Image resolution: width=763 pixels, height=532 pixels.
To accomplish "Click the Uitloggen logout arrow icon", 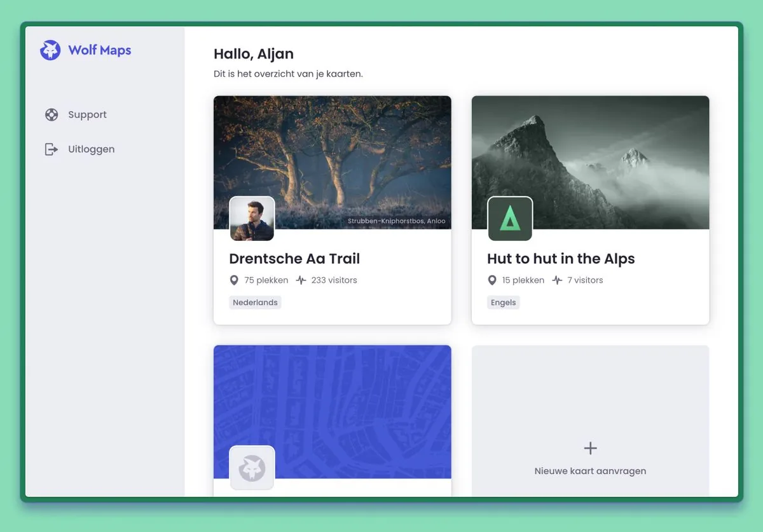I will click(52, 149).
